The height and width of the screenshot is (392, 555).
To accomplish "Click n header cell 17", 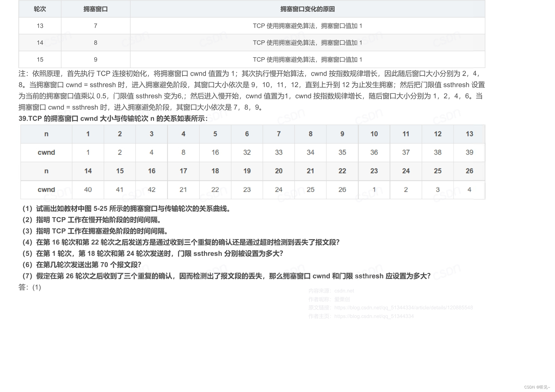I will coord(183,171).
